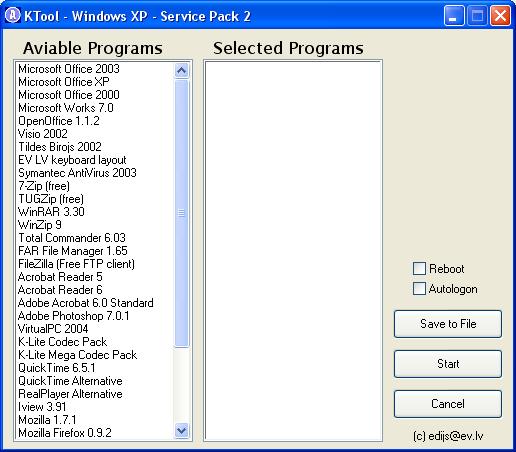
Task: Pick Adobe Photoshop 7.0.1 item
Action: click(73, 316)
